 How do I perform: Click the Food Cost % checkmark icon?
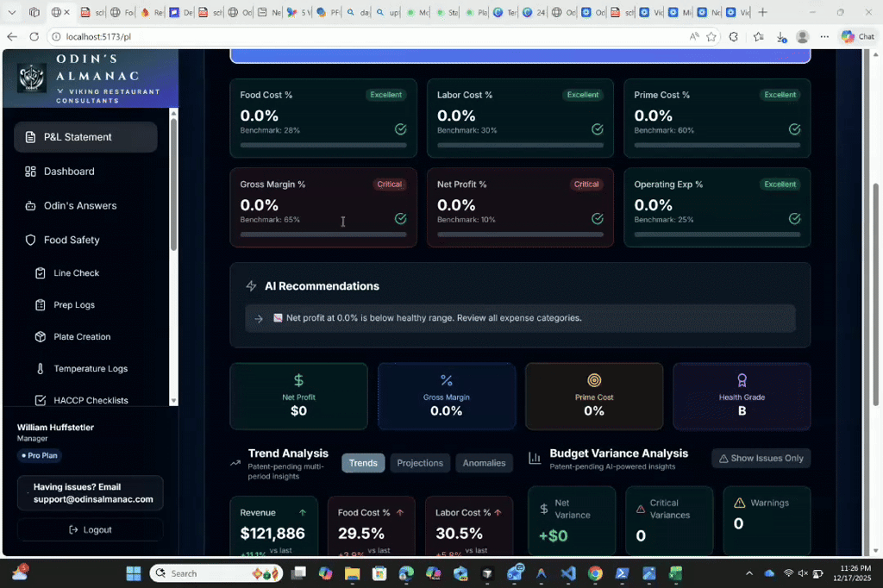400,129
